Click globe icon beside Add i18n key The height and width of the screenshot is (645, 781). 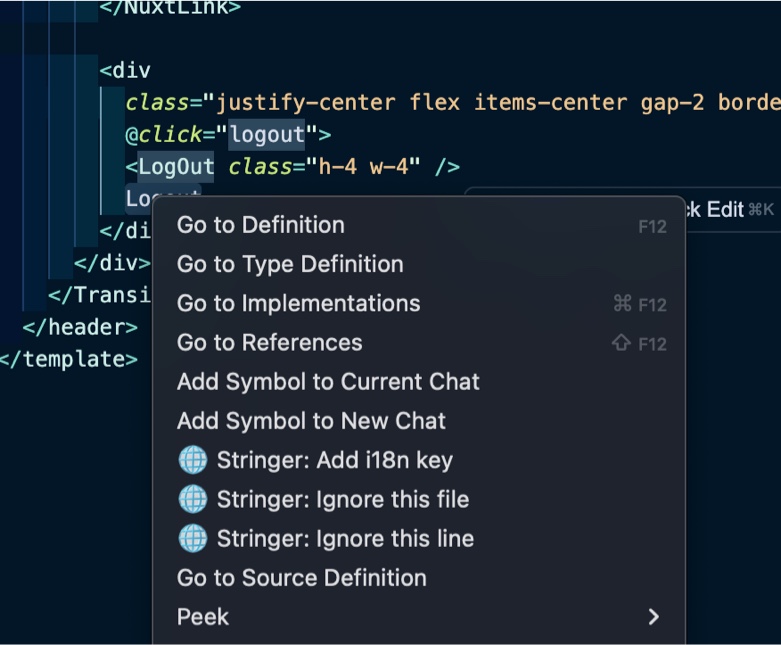(193, 460)
